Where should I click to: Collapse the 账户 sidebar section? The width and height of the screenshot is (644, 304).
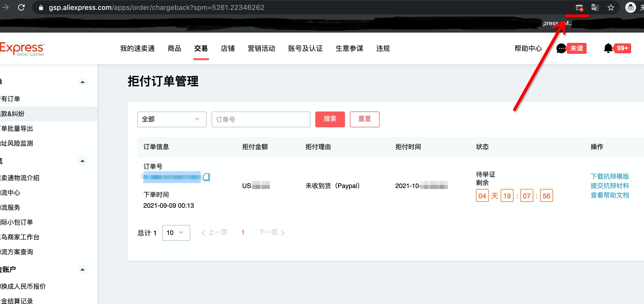point(82,269)
